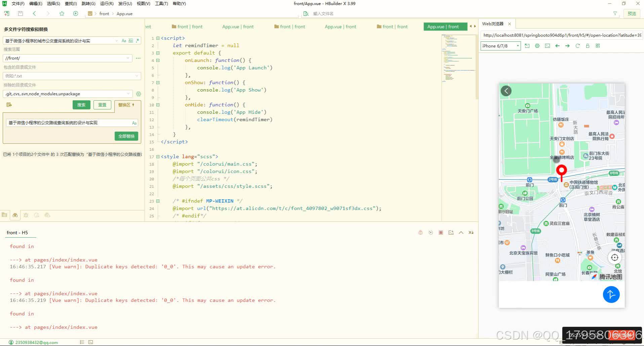Open the 文件(F) menu
The height and width of the screenshot is (346, 644).
tap(18, 4)
